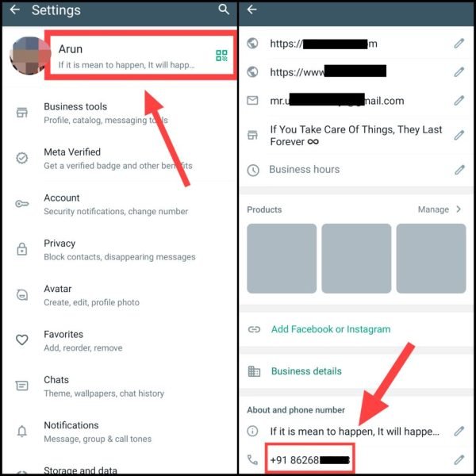The height and width of the screenshot is (476, 476).
Task: Edit the phone number with pencil icon
Action: pyautogui.click(x=459, y=460)
